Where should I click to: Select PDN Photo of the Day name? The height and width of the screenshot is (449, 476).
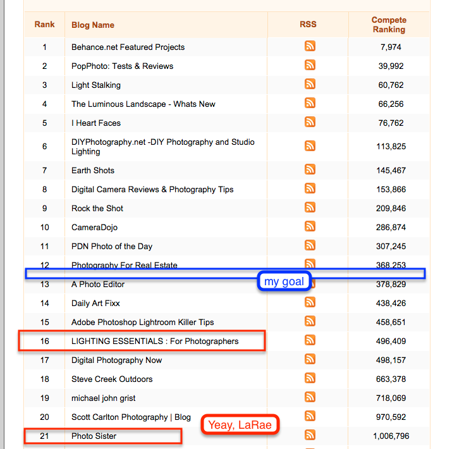pos(112,247)
